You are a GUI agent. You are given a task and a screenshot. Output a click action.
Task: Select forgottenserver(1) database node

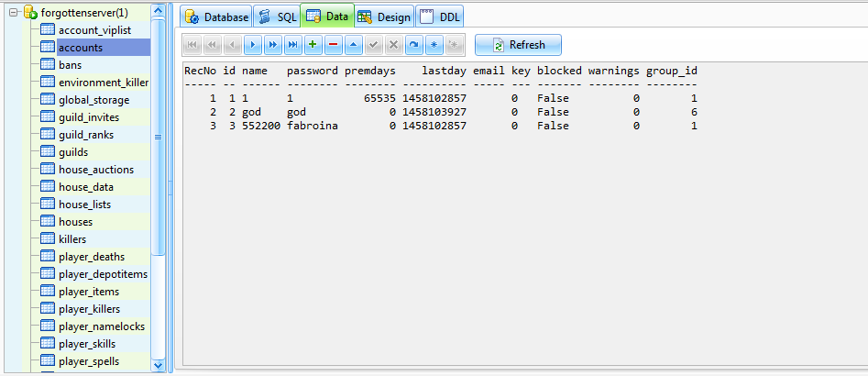(84, 12)
